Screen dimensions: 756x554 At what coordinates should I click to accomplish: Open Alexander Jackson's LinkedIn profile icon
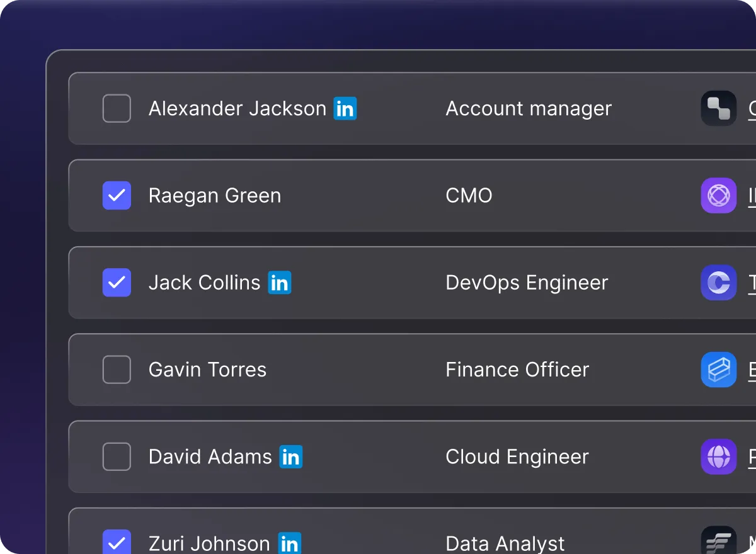[345, 108]
